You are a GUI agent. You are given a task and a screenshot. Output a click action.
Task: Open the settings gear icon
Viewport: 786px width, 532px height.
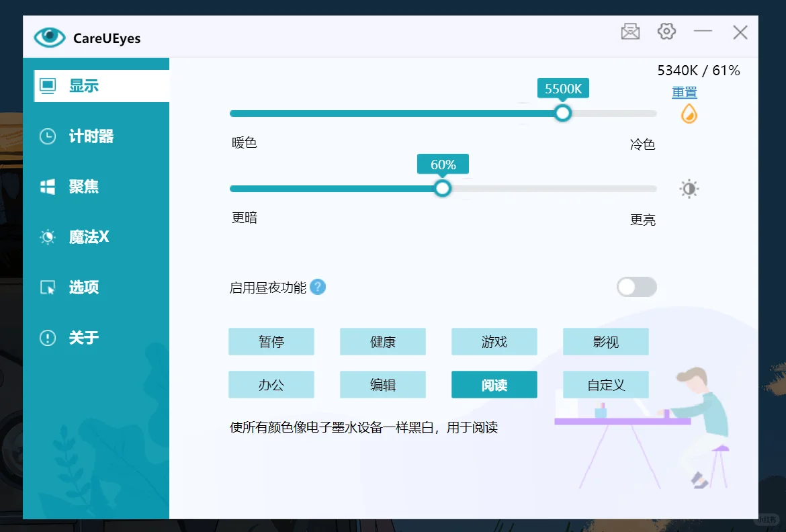[666, 31]
